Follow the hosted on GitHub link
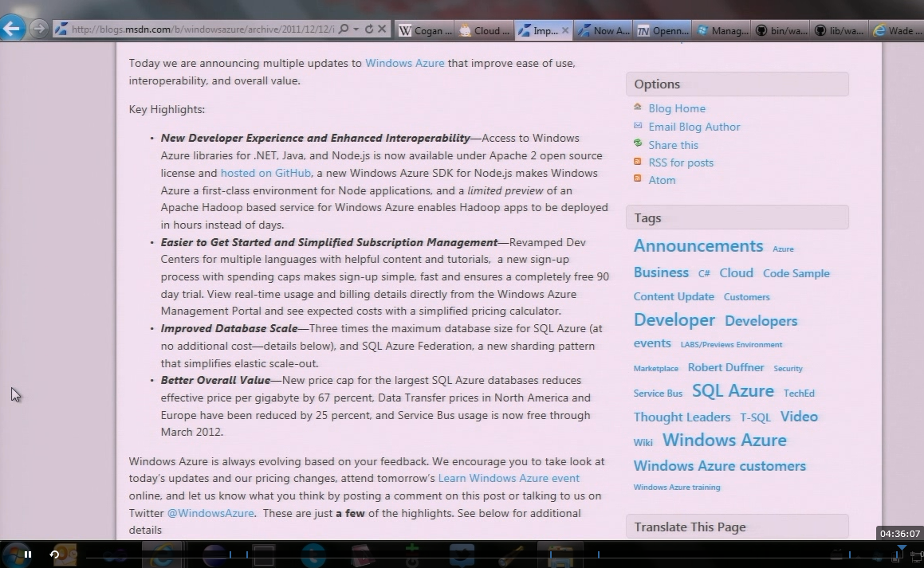Image resolution: width=924 pixels, height=568 pixels. tap(265, 173)
